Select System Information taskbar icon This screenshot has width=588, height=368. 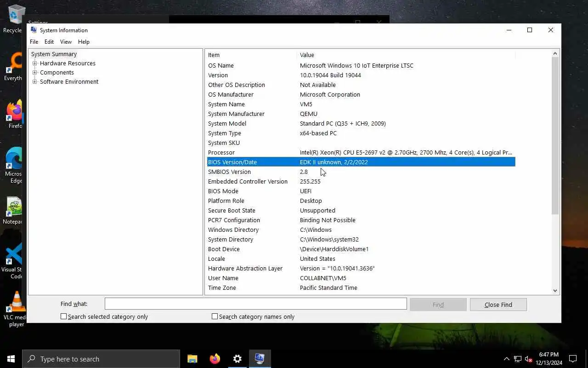pos(260,359)
